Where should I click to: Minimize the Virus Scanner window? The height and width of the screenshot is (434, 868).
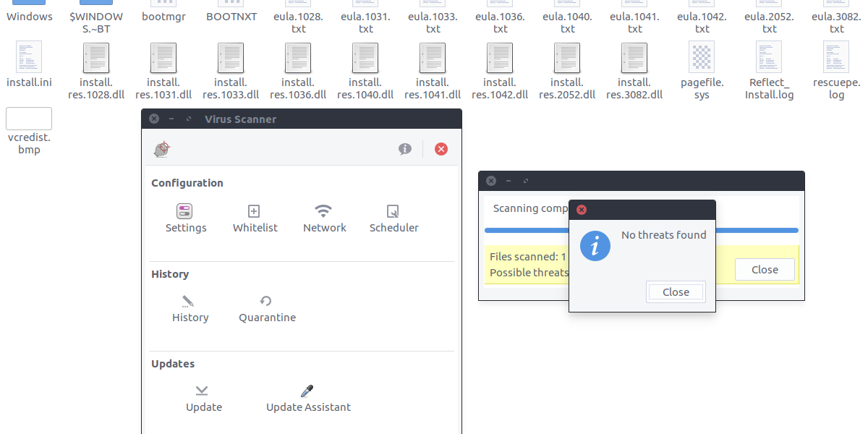pos(171,119)
